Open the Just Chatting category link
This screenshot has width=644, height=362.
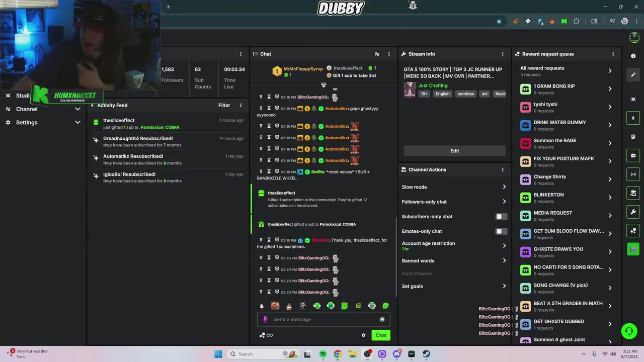(x=433, y=85)
